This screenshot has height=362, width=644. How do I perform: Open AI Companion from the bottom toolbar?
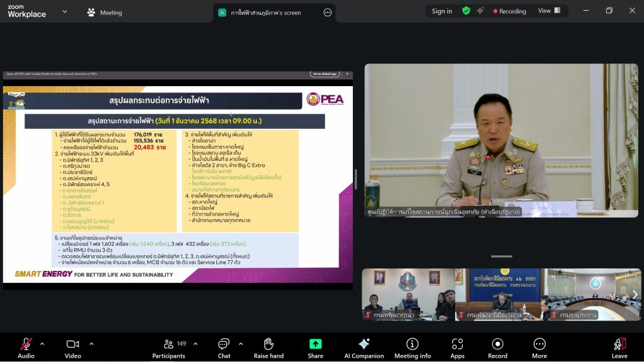coord(364,344)
